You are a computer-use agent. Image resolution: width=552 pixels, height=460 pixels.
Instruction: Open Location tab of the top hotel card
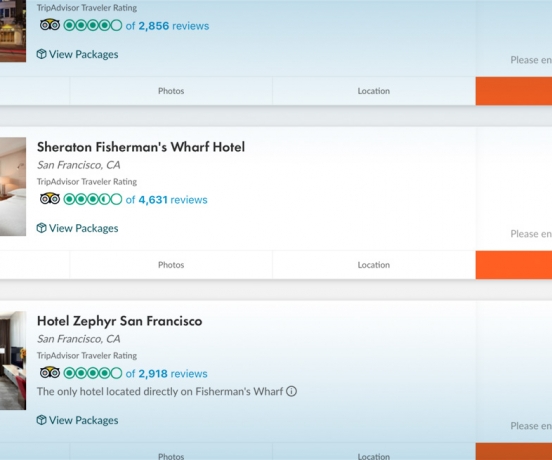click(x=374, y=91)
